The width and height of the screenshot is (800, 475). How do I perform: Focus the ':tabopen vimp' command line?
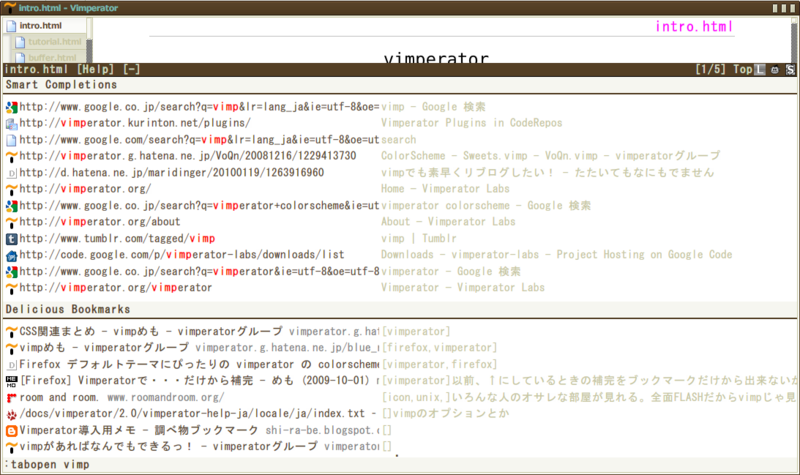click(400, 465)
